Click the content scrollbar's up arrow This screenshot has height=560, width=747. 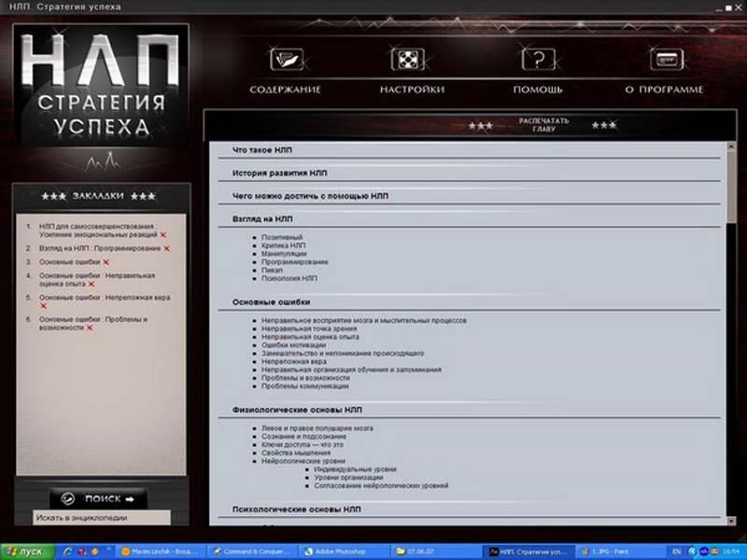(730, 147)
